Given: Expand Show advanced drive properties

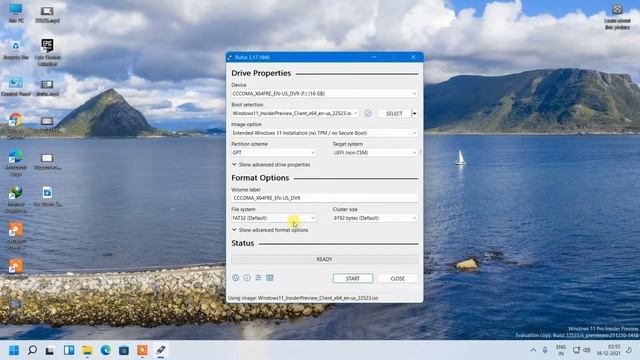Looking at the screenshot, I should pyautogui.click(x=271, y=164).
